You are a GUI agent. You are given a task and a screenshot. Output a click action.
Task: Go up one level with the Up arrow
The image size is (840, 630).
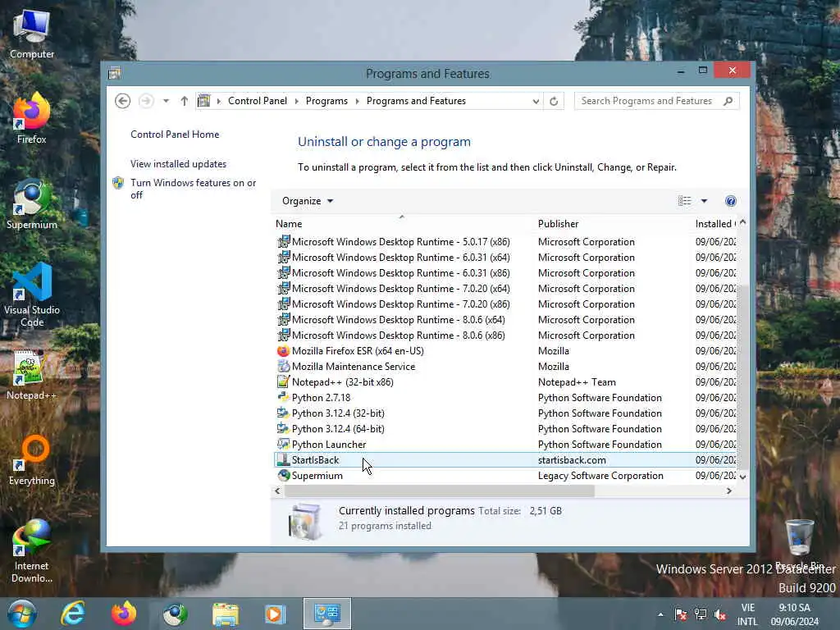pos(185,101)
